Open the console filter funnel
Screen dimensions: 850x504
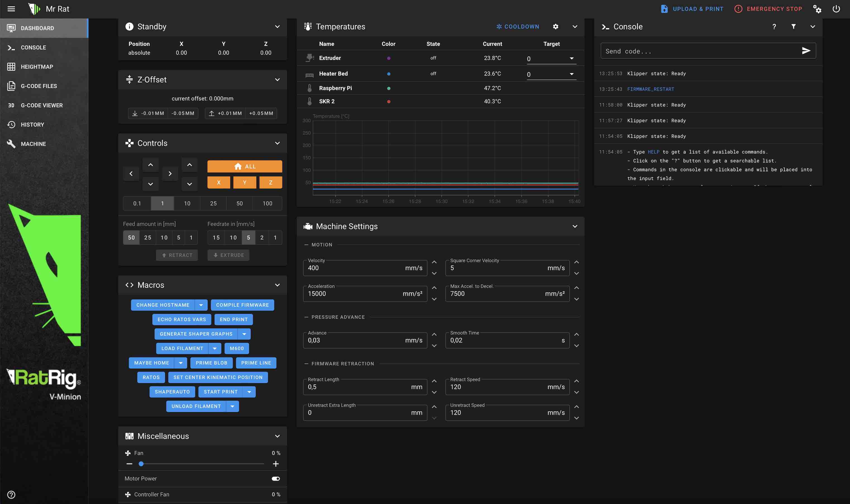tap(793, 27)
